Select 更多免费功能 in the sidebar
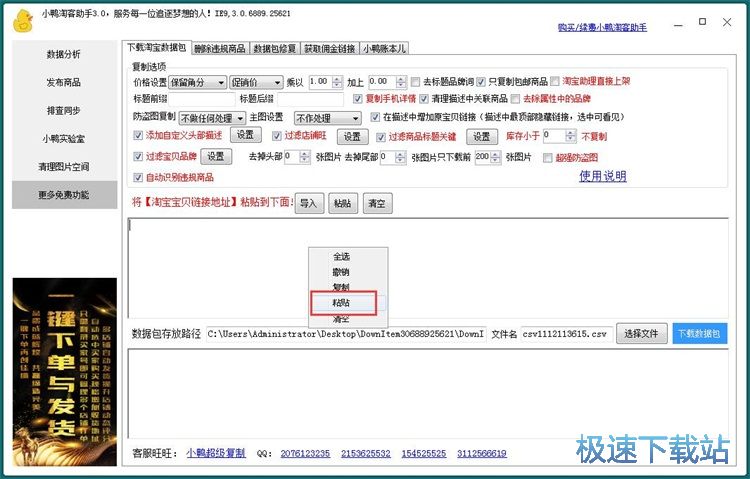The width and height of the screenshot is (750, 479). [64, 195]
